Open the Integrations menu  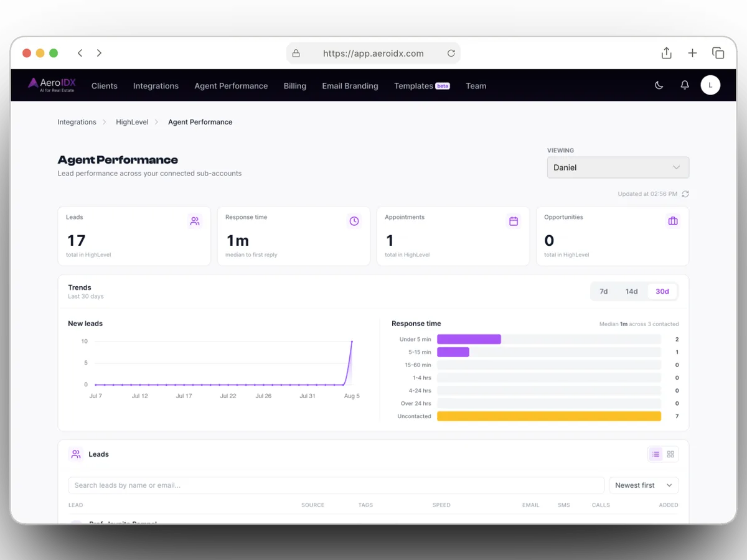coord(156,86)
